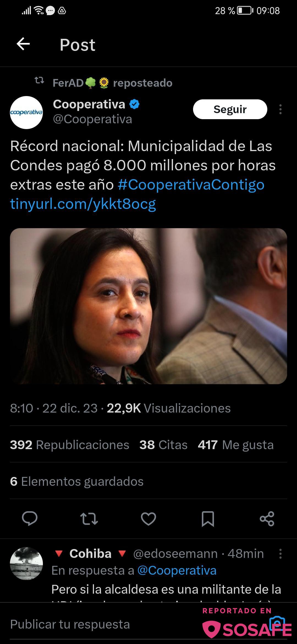The width and height of the screenshot is (297, 644).
Task: View the 392 Republicaciones list
Action: (x=70, y=445)
